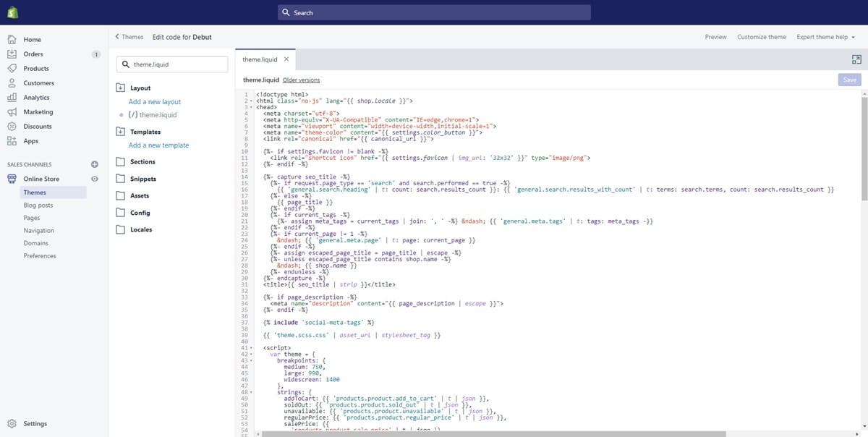The height and width of the screenshot is (437, 868).
Task: Open the Products tag icon
Action: [x=12, y=68]
